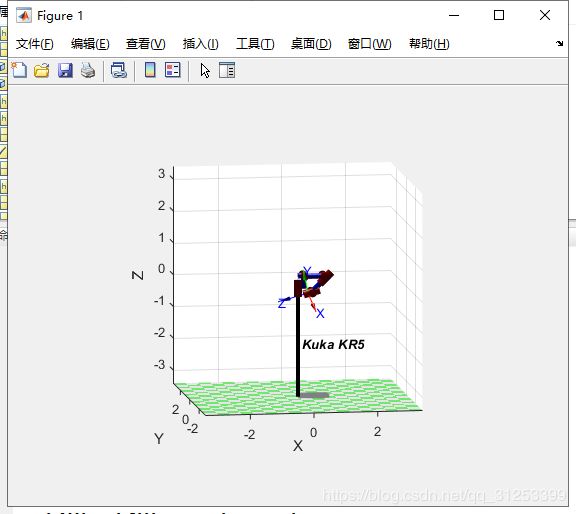Open the Property Inspector toolbar icon
This screenshot has height=514, width=576.
coord(227,70)
